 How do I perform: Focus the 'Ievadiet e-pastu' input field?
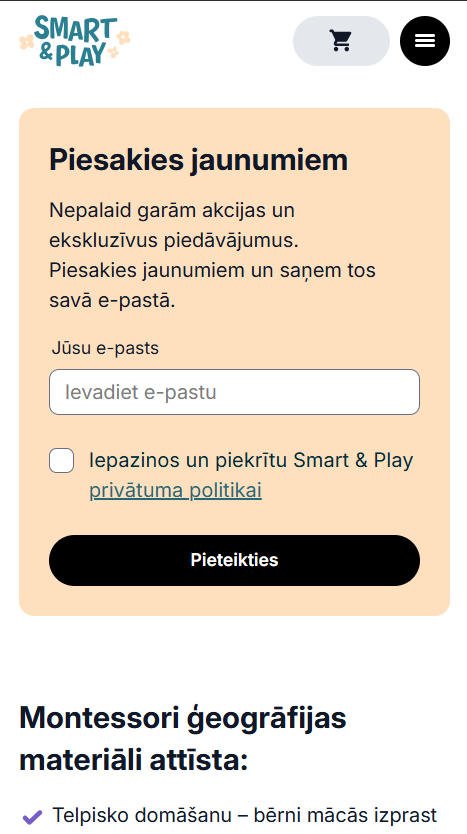[x=235, y=392]
